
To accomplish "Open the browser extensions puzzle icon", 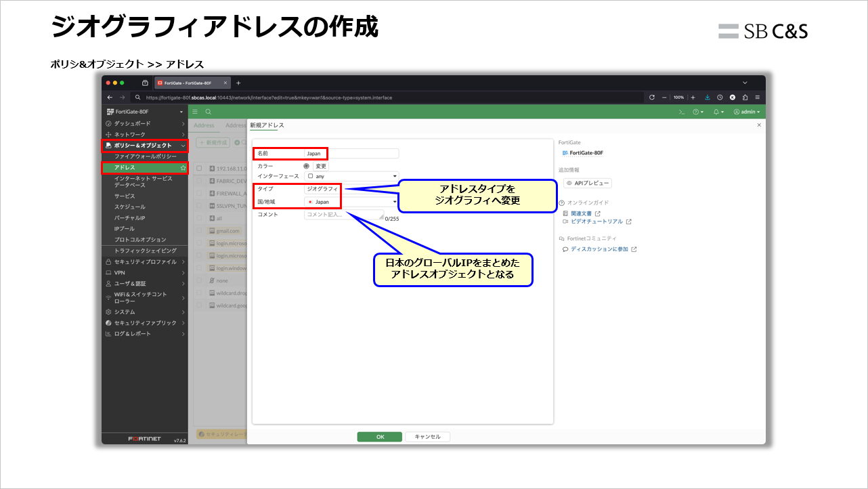I will (x=745, y=97).
